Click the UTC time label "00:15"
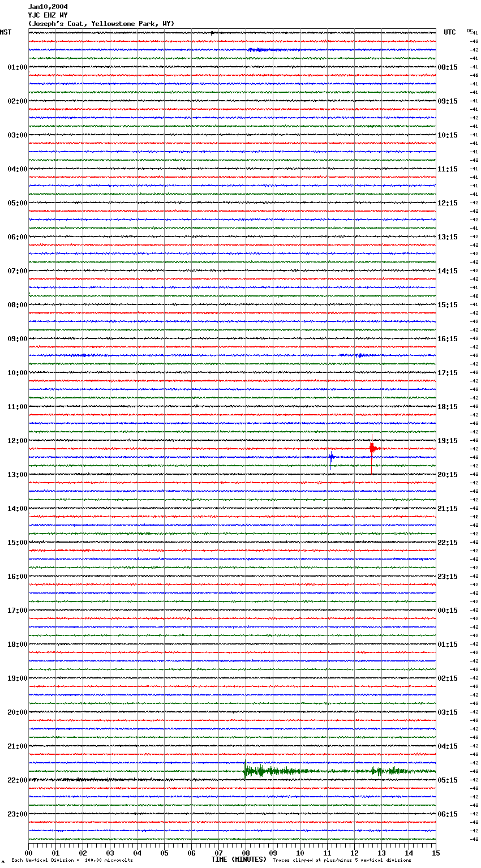The height and width of the screenshot is (868, 481). (x=448, y=611)
